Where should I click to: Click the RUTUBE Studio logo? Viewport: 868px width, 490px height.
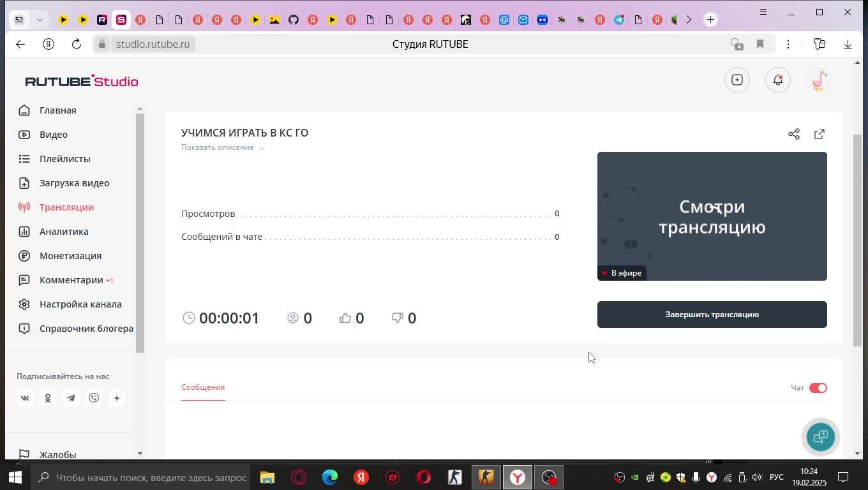pyautogui.click(x=82, y=81)
